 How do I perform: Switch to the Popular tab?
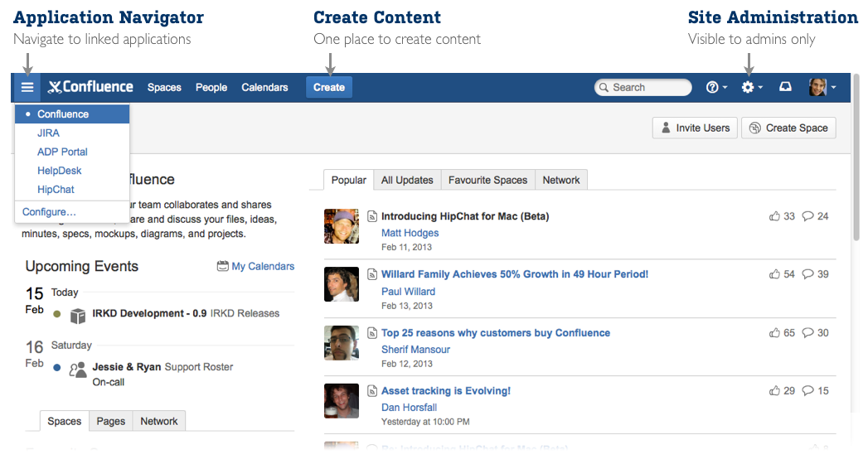pyautogui.click(x=349, y=181)
